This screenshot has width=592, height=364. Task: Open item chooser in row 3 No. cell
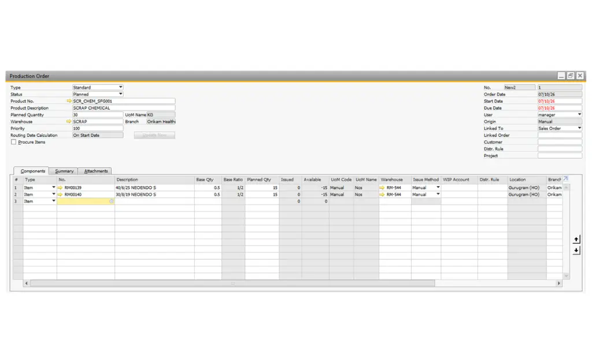tap(112, 201)
